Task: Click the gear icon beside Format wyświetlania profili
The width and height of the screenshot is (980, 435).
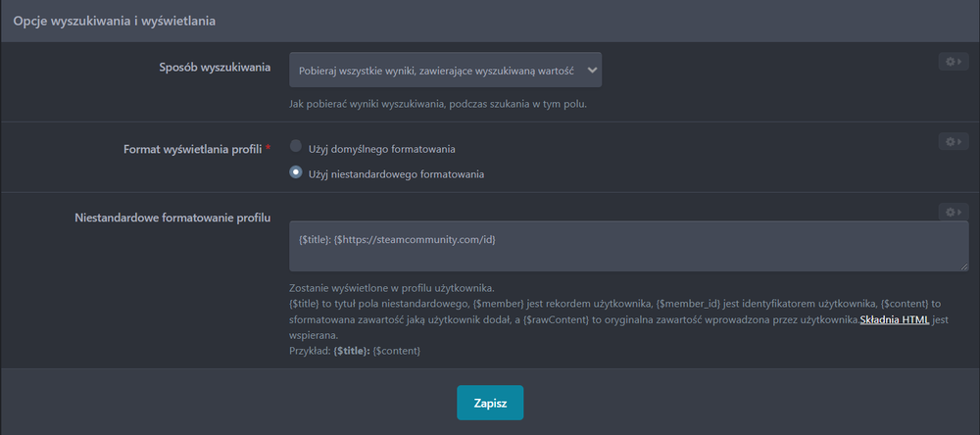Action: tap(951, 142)
